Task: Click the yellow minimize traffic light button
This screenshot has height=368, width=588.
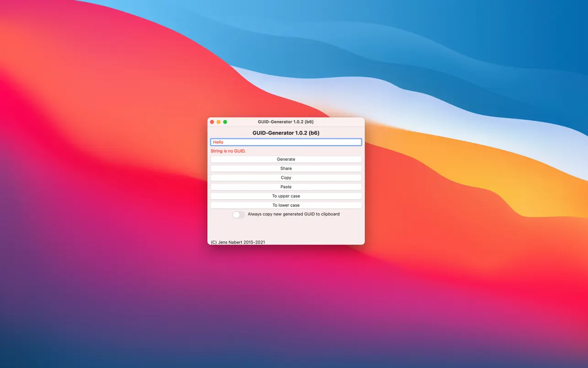Action: coord(218,122)
